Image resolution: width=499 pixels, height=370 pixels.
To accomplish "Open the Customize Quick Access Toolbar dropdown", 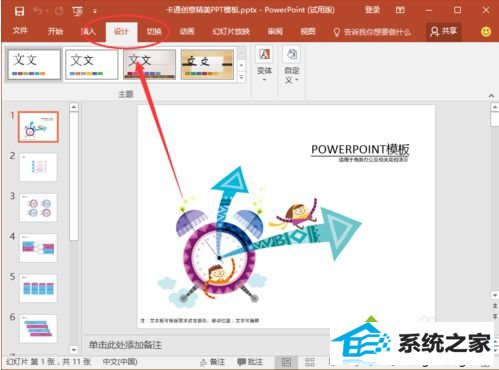I will [x=95, y=11].
